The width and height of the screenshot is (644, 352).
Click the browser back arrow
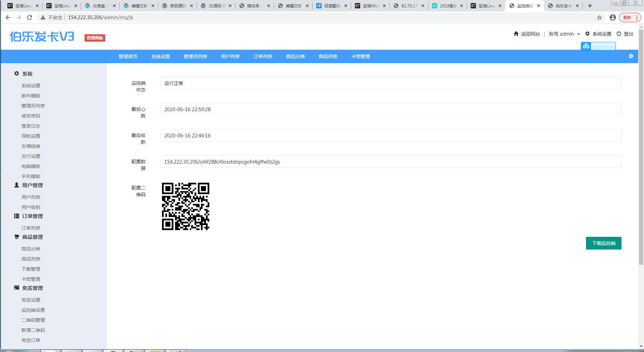8,17
